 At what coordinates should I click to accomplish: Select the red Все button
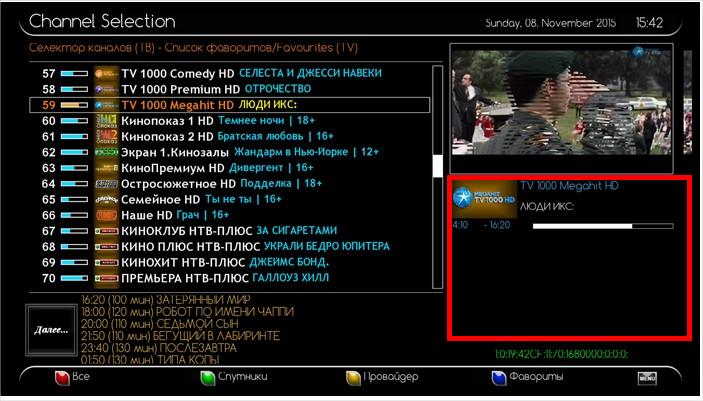pyautogui.click(x=72, y=377)
